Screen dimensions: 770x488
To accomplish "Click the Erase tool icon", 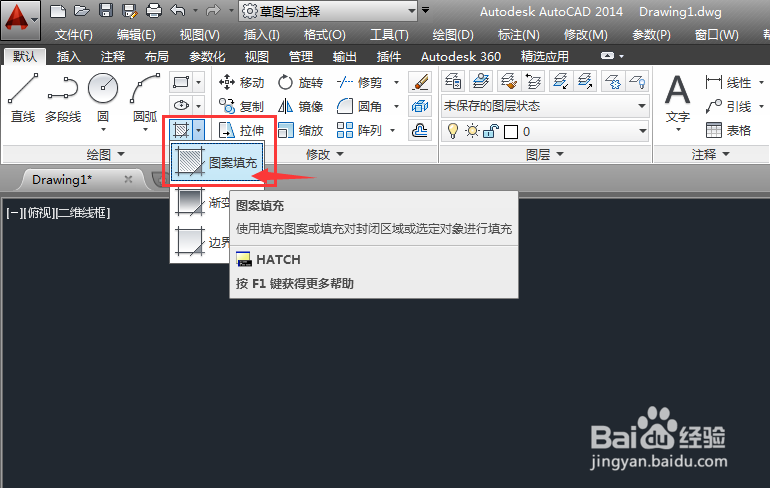I will 420,82.
